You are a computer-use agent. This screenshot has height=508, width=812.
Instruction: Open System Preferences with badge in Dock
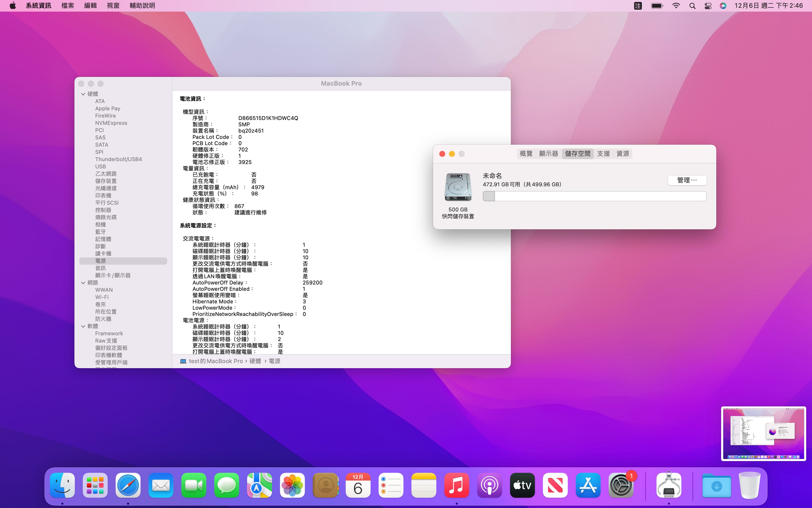[621, 485]
